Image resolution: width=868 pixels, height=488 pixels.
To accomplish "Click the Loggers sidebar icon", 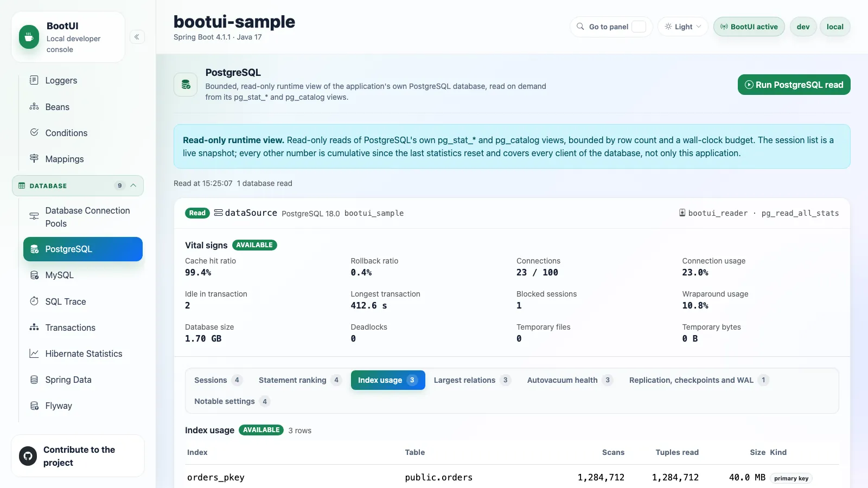I will click(34, 80).
